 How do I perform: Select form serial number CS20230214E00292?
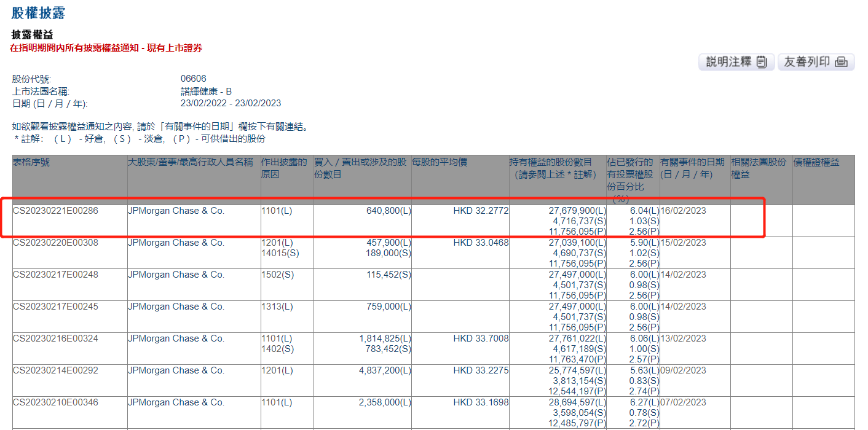pyautogui.click(x=55, y=370)
